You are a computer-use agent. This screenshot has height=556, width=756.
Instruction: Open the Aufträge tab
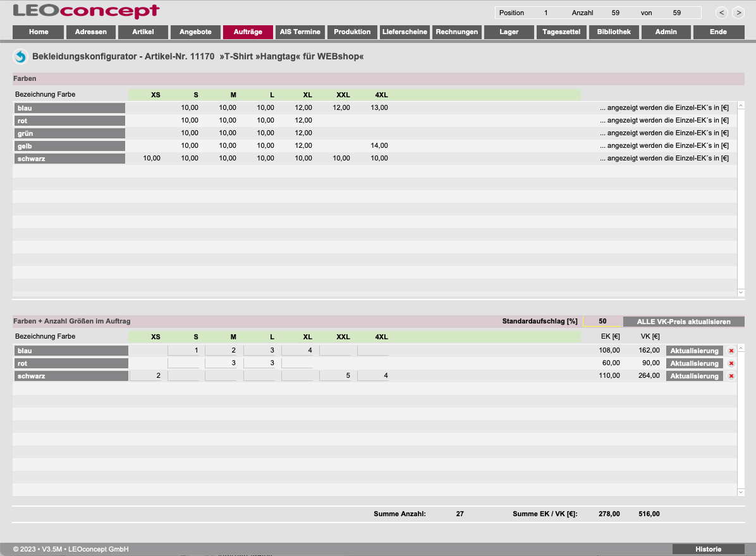(x=248, y=32)
